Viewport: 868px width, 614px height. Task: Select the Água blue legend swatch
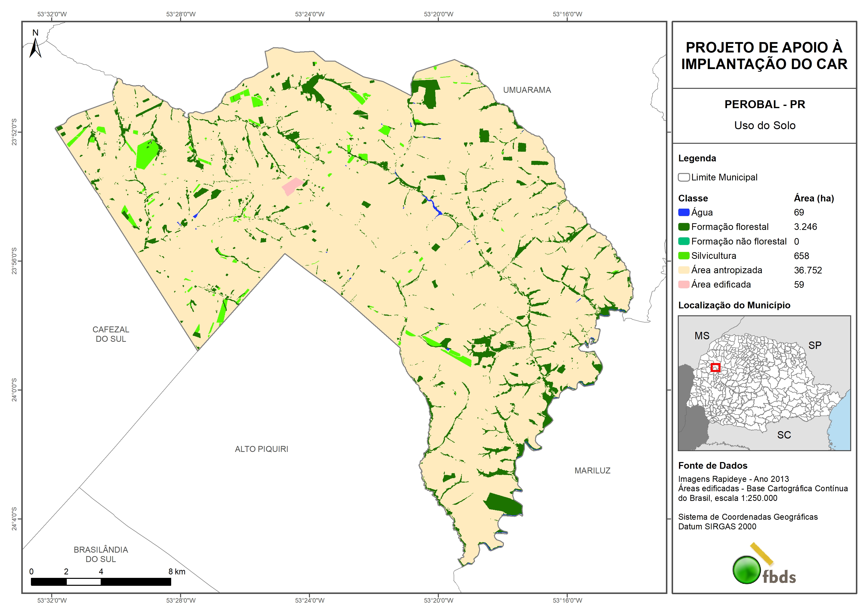pyautogui.click(x=683, y=212)
